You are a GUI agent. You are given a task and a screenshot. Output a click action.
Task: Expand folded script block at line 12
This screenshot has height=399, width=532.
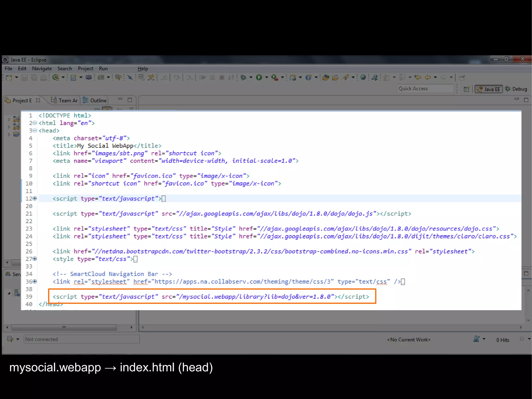[35, 198]
